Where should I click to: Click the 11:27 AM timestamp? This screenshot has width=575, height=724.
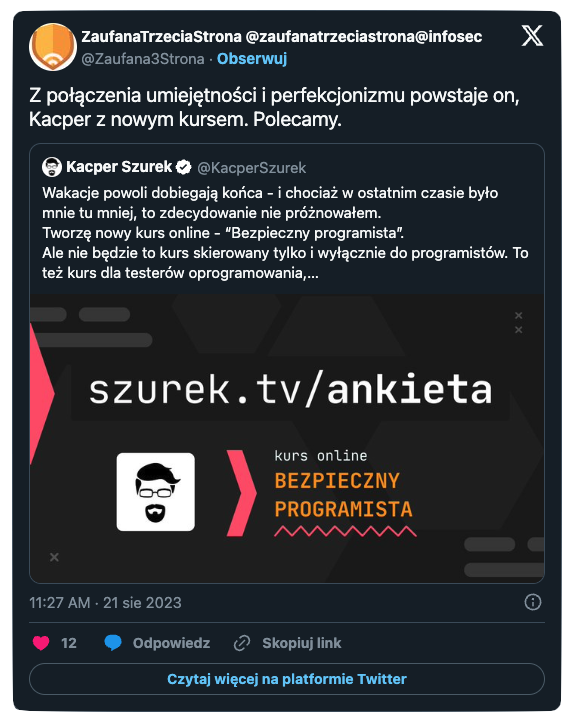pyautogui.click(x=60, y=603)
